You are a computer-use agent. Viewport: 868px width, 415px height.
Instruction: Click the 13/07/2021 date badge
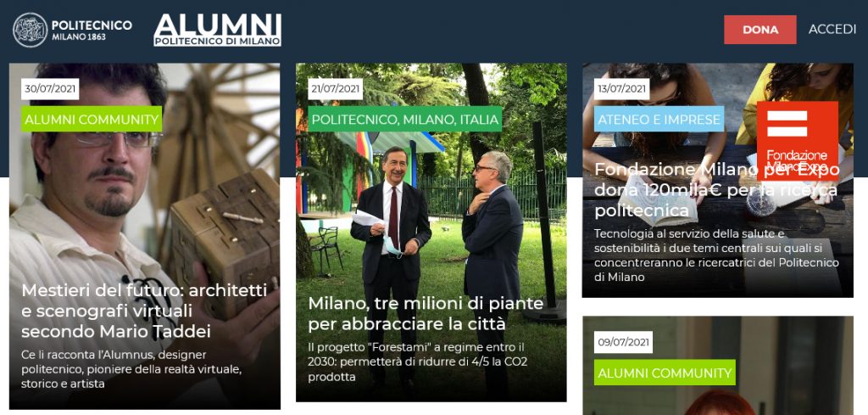pyautogui.click(x=621, y=89)
